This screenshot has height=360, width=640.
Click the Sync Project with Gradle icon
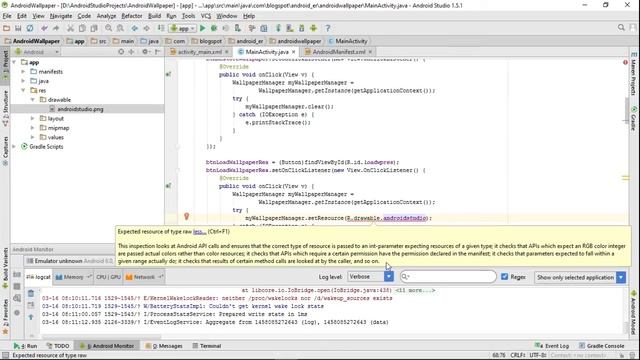click(278, 28)
